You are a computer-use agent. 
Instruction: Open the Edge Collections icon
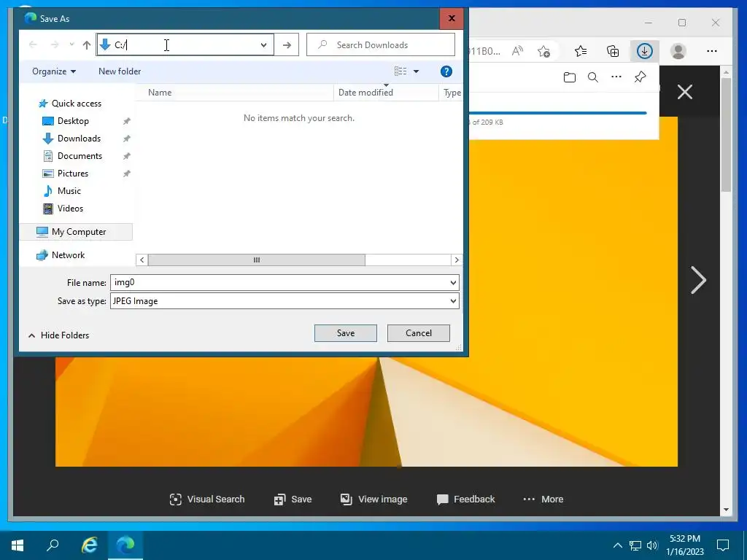pos(613,51)
